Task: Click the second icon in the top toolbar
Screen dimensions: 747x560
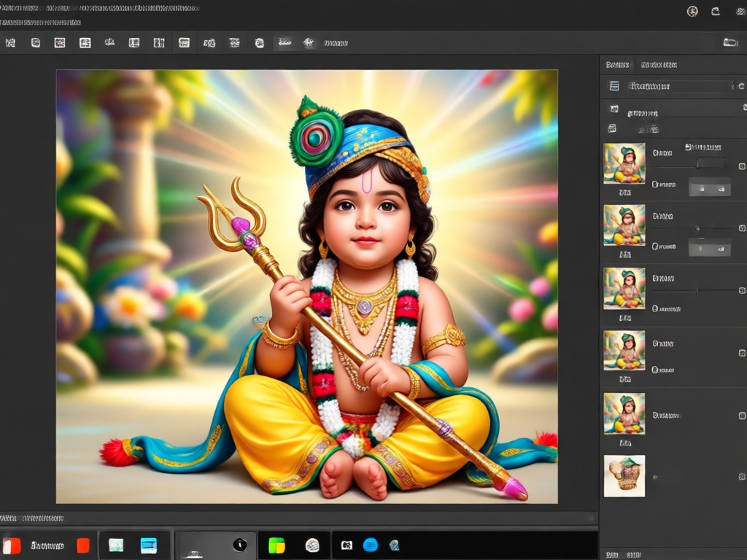Action: [x=36, y=43]
